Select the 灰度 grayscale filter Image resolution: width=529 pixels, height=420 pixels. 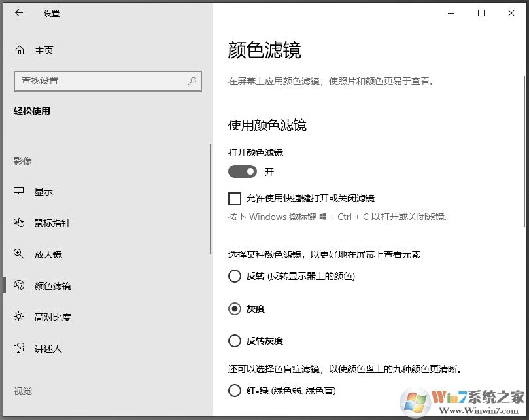click(x=235, y=309)
